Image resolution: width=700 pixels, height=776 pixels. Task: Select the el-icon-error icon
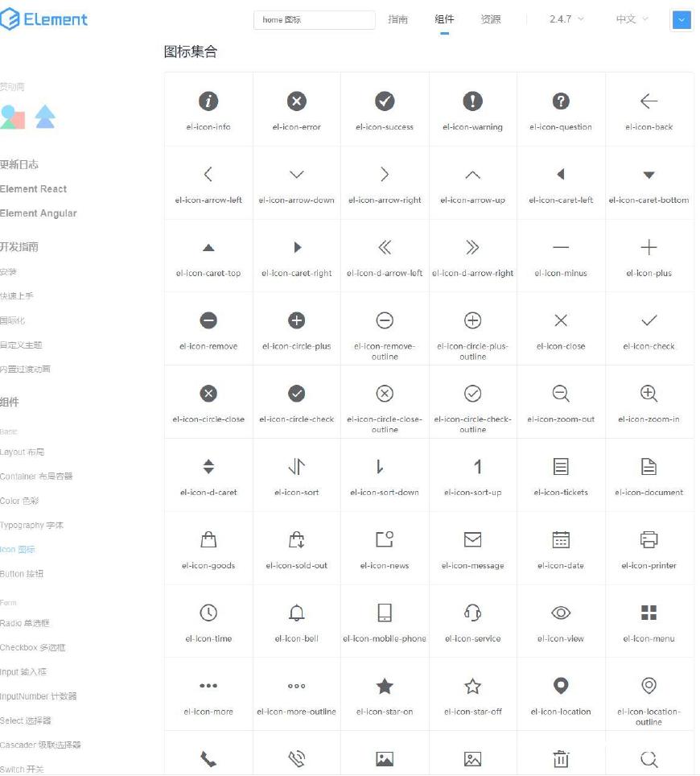(x=296, y=101)
